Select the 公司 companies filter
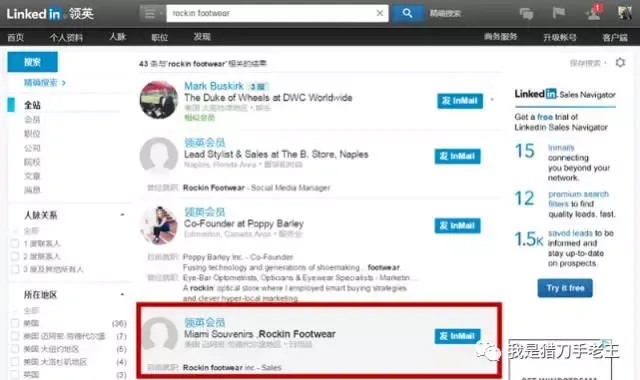Viewport: 640px width, 380px height. (x=32, y=148)
